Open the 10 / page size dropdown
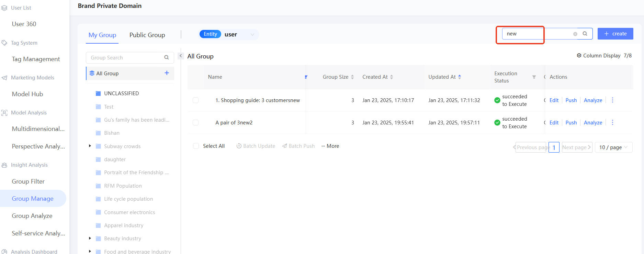 coord(614,147)
